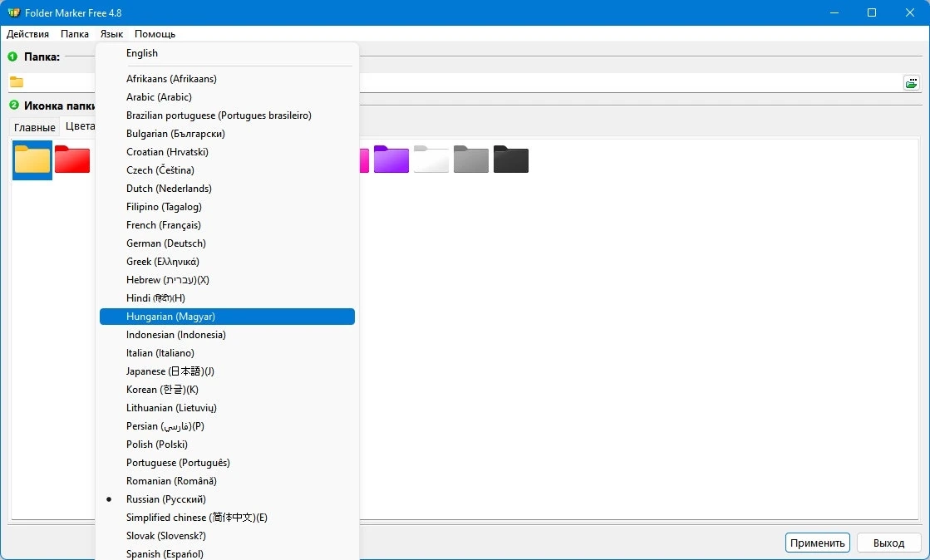Choose highlighted Hungarian (Magyar) language

227,317
